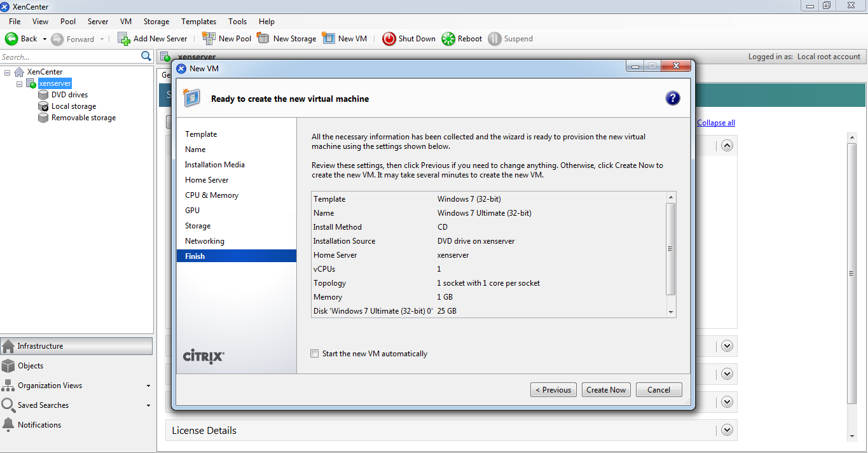Screen dimensions: 868x453
Task: Collapse the top expanded section chevron
Action: tap(727, 145)
